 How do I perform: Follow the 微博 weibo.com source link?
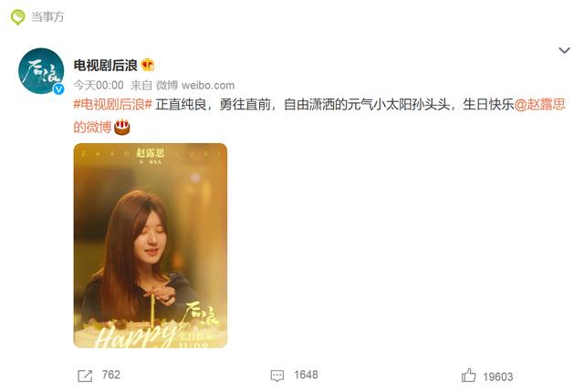[x=195, y=85]
